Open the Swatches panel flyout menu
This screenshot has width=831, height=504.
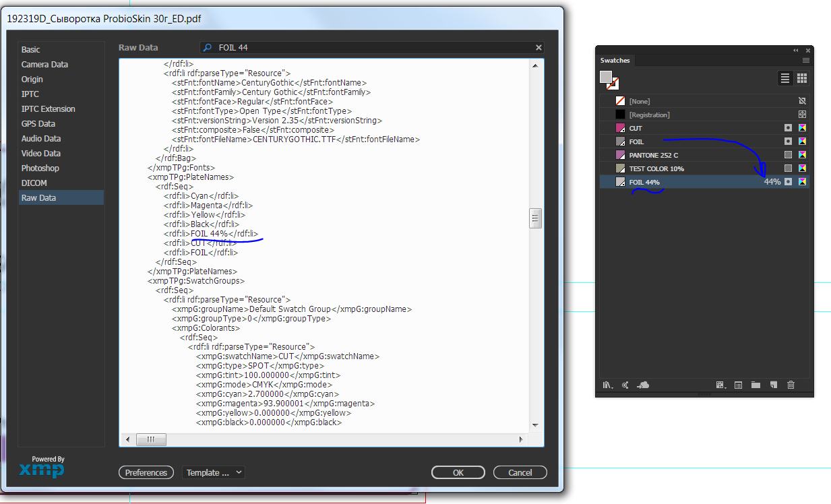[805, 61]
